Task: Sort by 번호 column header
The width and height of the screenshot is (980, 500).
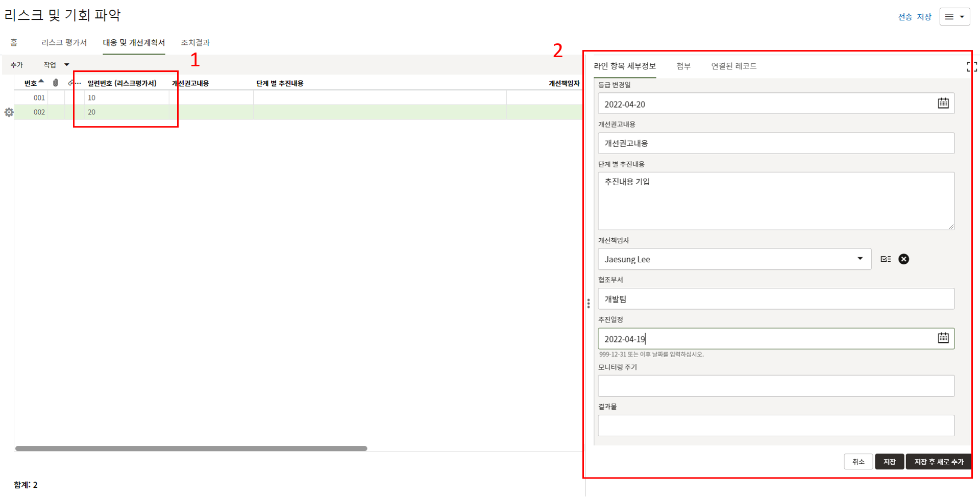Action: coord(32,83)
